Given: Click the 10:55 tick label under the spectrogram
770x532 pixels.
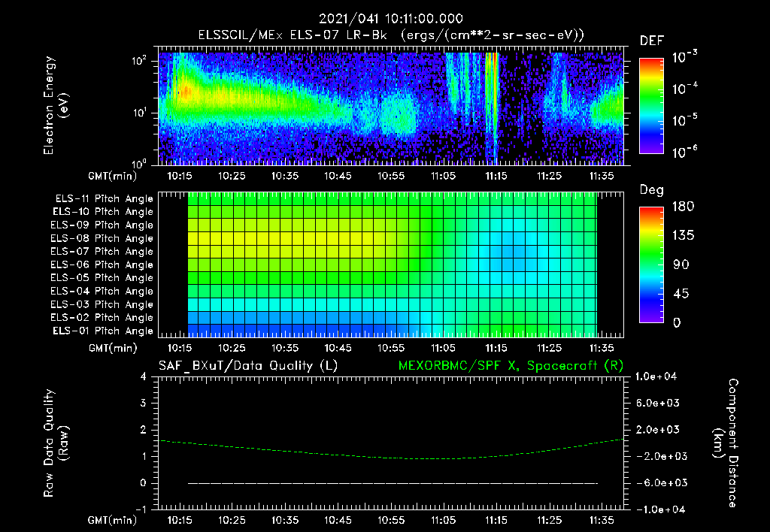Looking at the screenshot, I should coord(391,176).
